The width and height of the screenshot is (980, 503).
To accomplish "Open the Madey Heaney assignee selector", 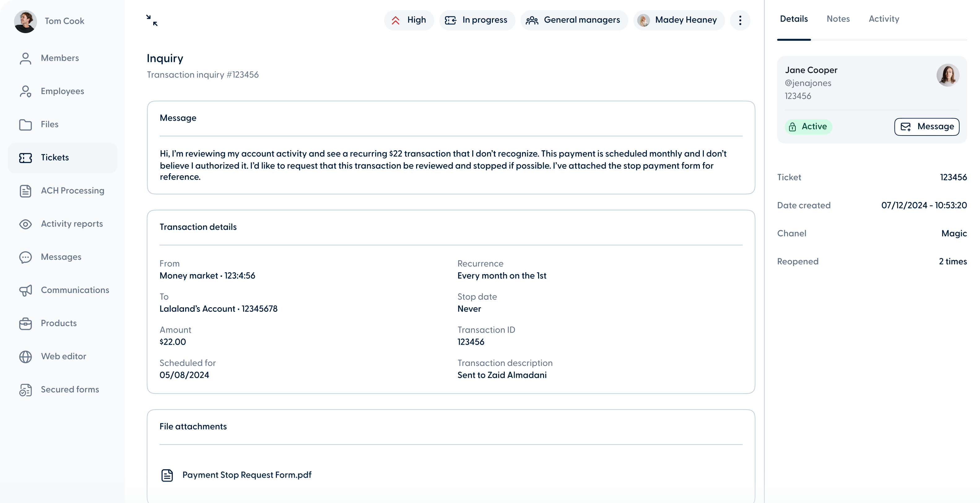I will click(x=679, y=20).
